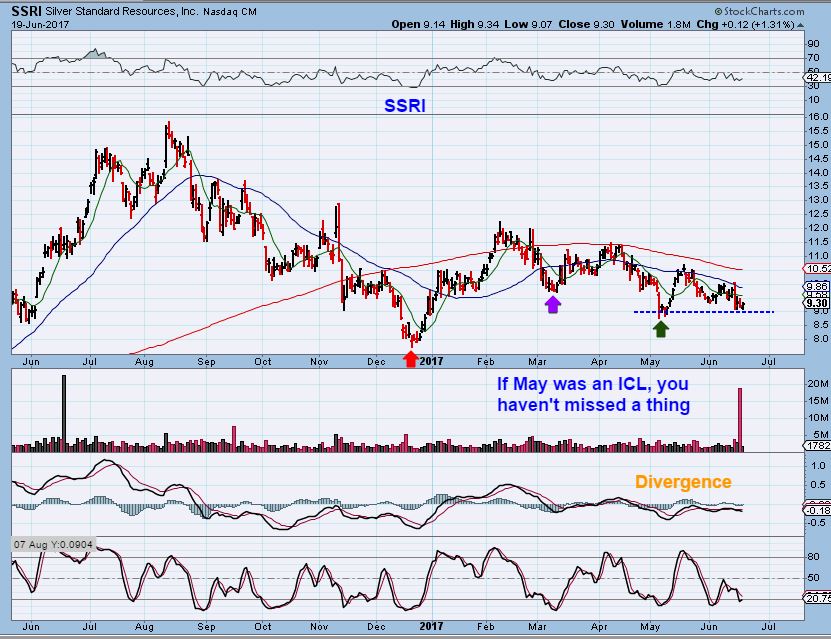Click the purple up arrow below the March low
The image size is (831, 639).
coord(552,304)
